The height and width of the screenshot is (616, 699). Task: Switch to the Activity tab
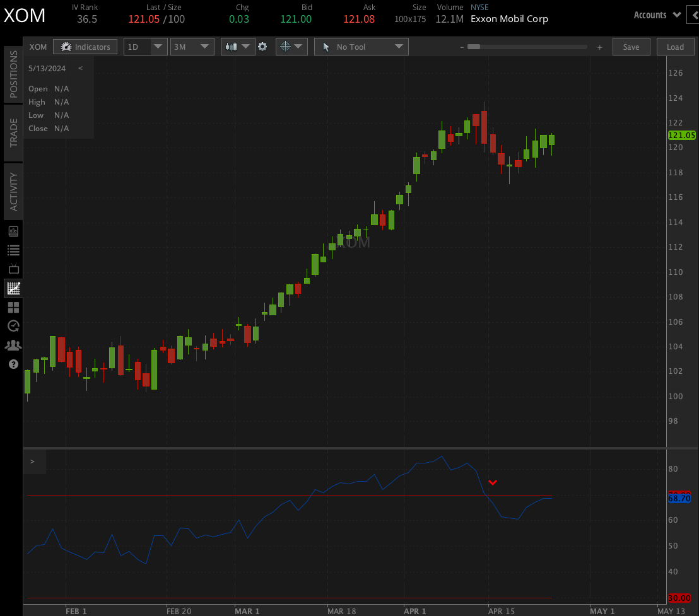(13, 192)
